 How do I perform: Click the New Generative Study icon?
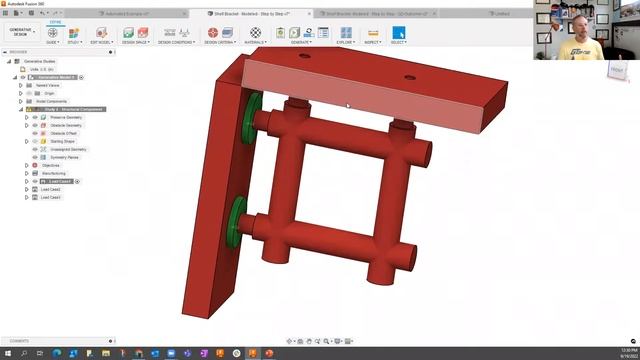[x=74, y=32]
